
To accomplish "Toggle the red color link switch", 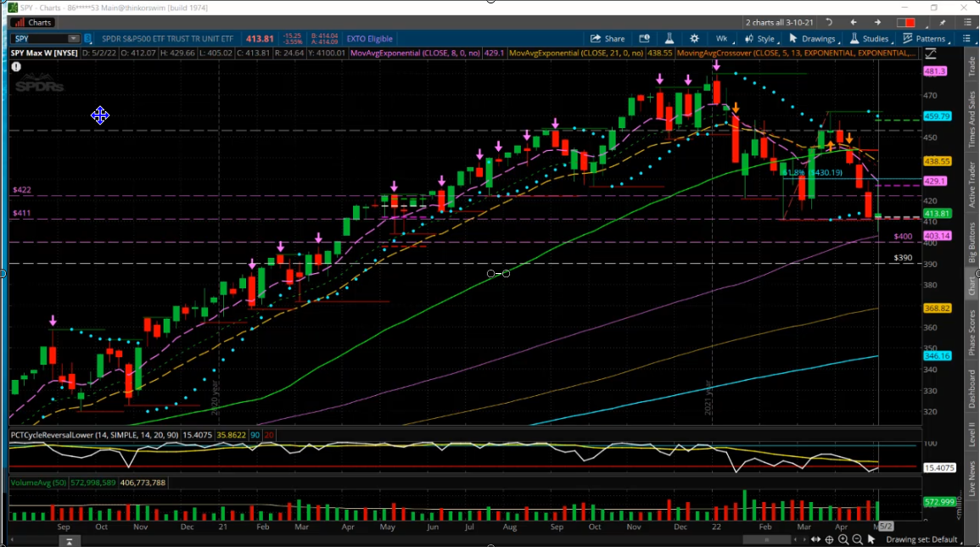I will (905, 23).
